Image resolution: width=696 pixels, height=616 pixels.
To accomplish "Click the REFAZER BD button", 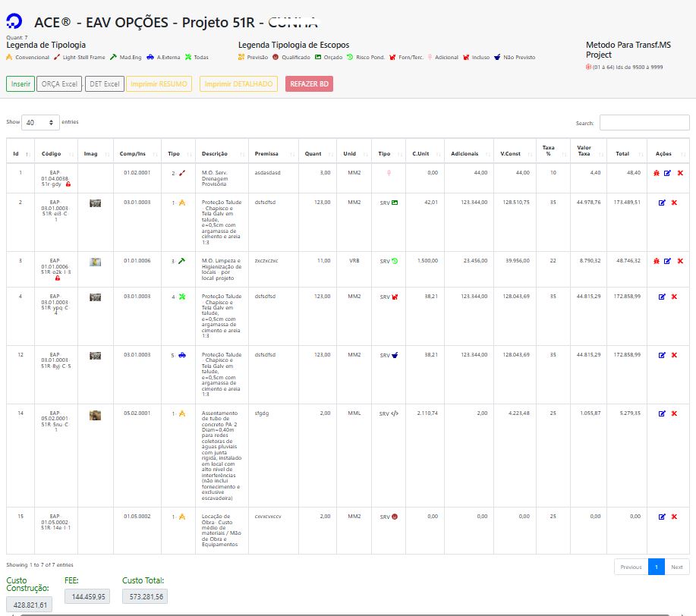I will [x=309, y=84].
